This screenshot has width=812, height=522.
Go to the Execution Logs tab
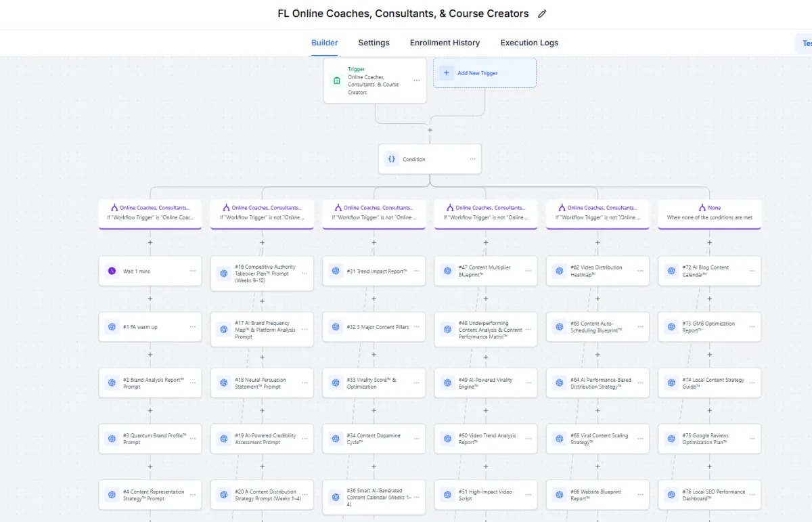pyautogui.click(x=529, y=43)
